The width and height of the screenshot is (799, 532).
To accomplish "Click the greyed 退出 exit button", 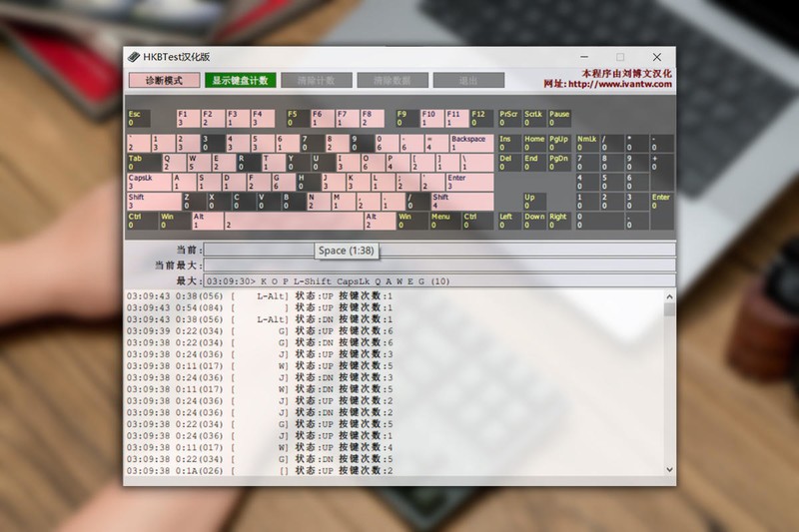I will coord(468,81).
